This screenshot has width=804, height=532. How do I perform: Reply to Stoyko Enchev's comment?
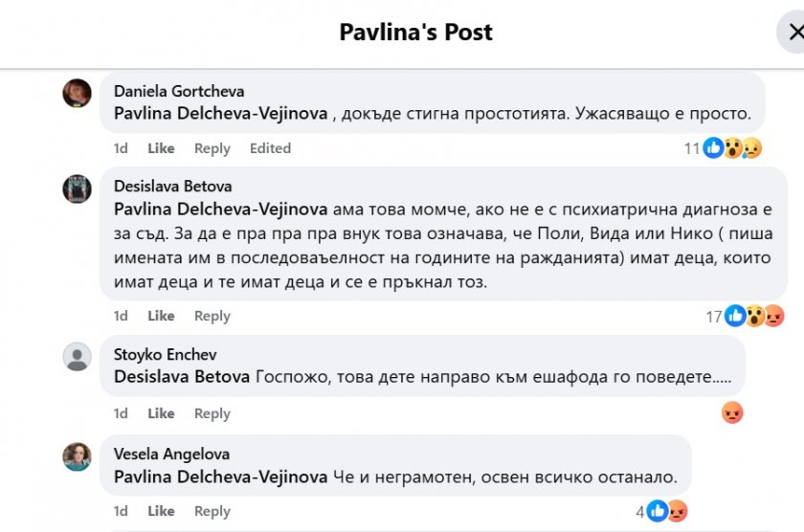click(212, 413)
